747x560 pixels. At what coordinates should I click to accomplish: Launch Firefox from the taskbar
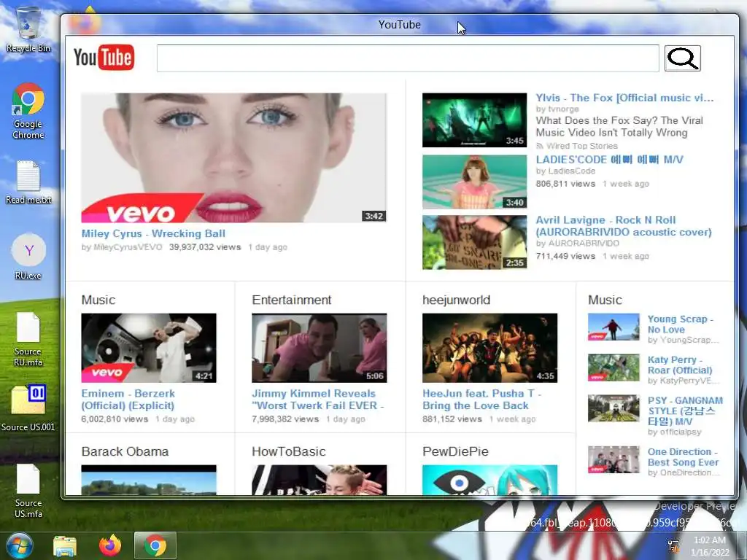click(110, 545)
